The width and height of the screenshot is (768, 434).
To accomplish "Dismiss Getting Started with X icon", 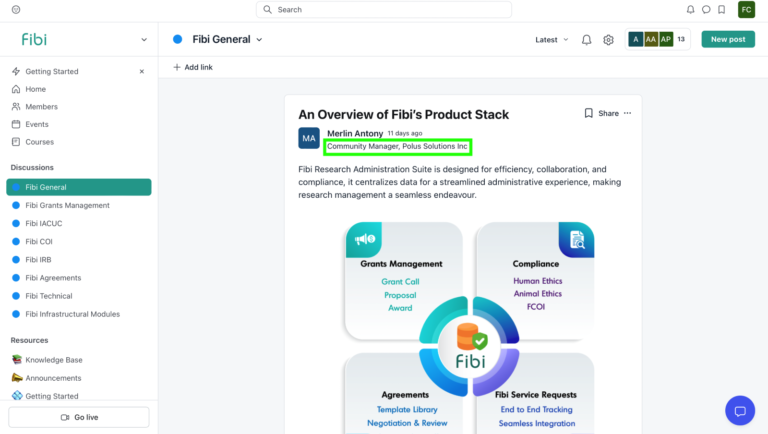I will pos(142,72).
